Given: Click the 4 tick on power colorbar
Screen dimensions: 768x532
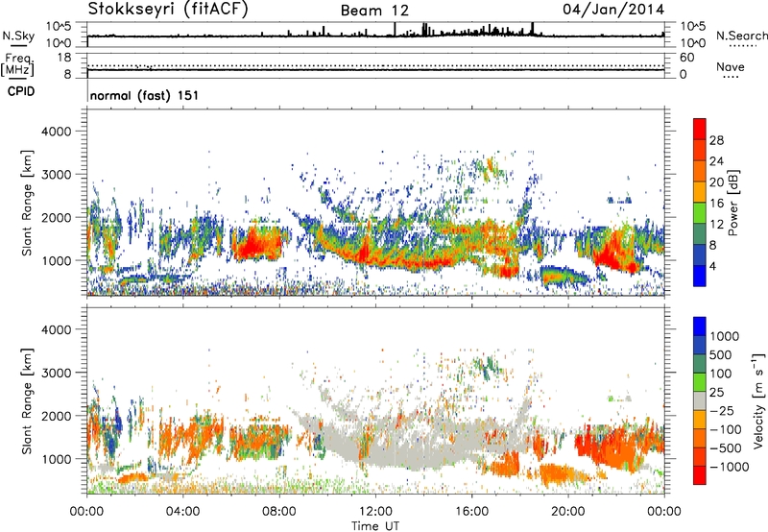Looking at the screenshot, I should point(713,266).
